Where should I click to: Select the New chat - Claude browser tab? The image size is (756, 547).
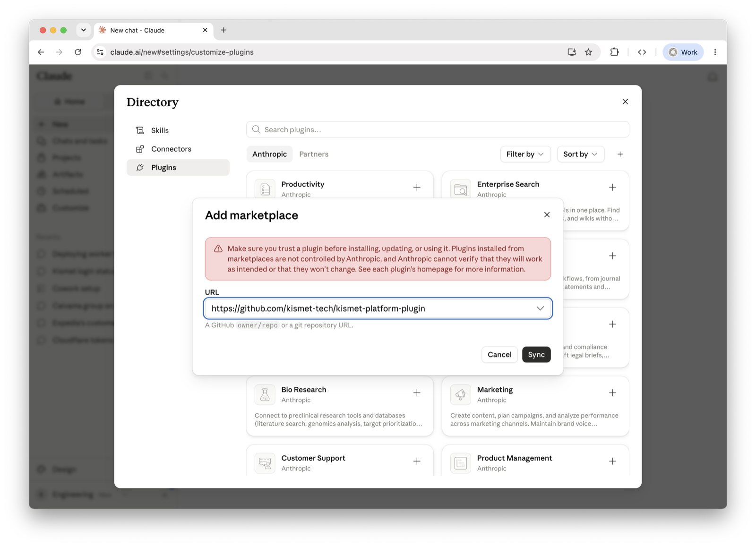154,30
